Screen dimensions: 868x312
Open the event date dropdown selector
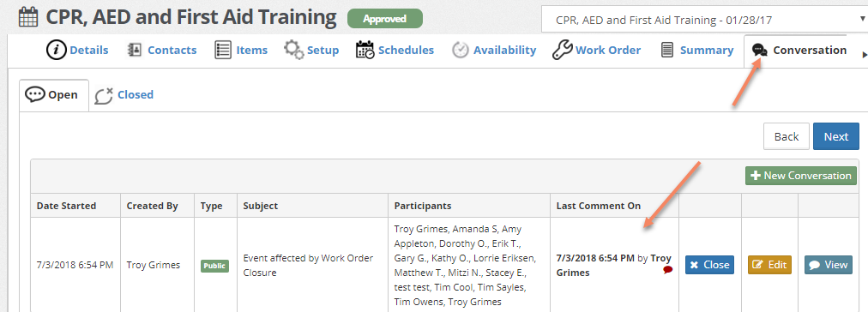(x=704, y=21)
